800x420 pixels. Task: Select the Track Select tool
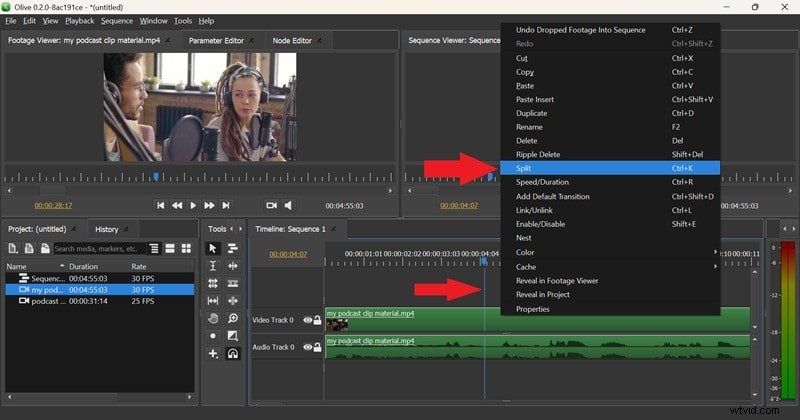233,249
